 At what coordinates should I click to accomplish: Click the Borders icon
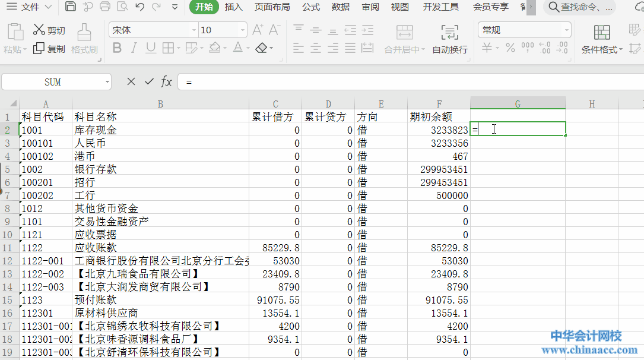[x=168, y=48]
